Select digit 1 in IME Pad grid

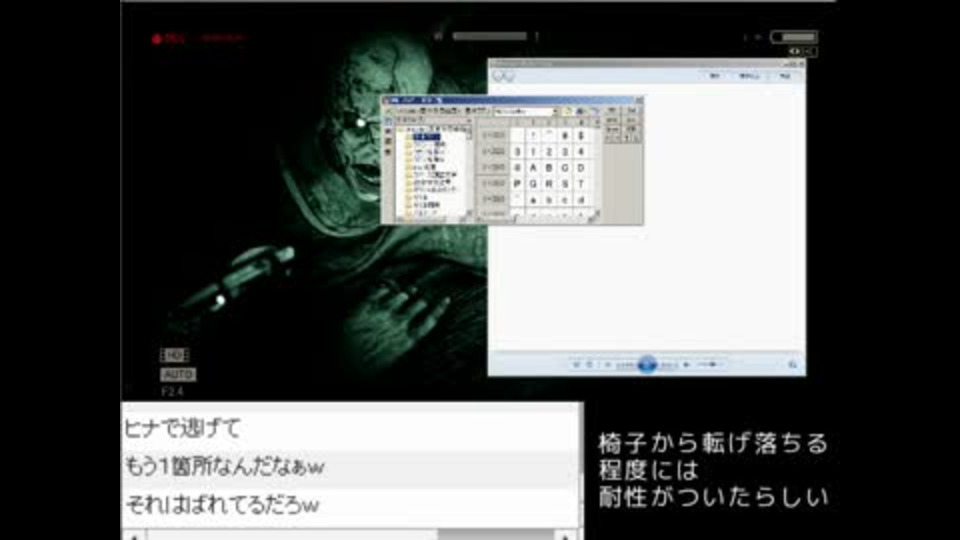coord(533,152)
